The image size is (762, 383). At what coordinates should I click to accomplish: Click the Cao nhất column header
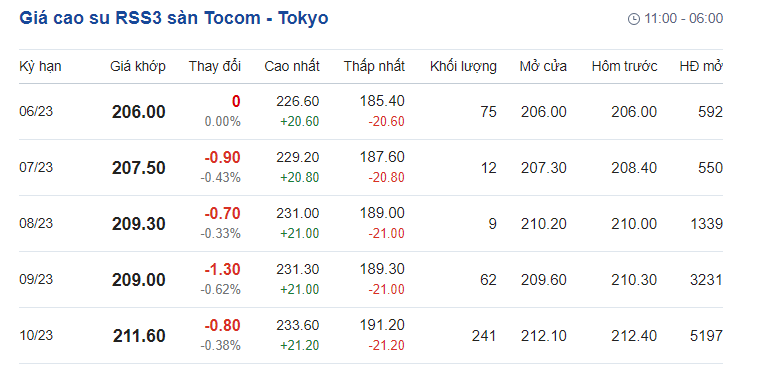(292, 66)
